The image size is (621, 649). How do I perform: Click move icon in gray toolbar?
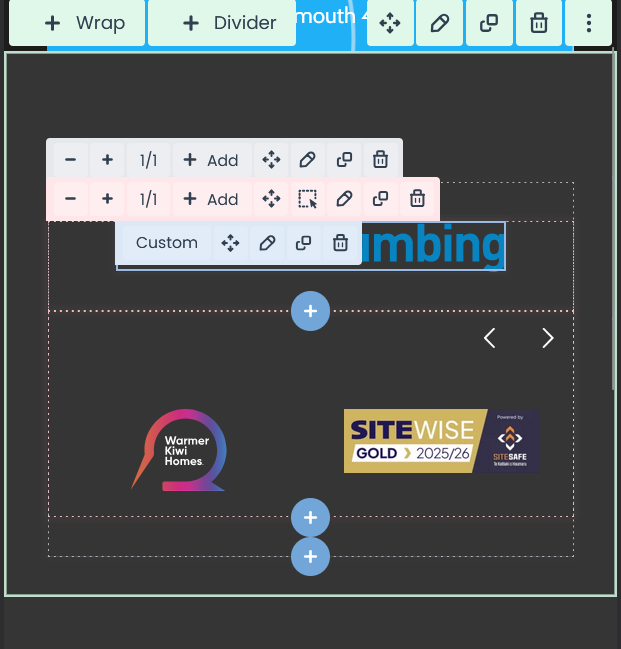(271, 160)
